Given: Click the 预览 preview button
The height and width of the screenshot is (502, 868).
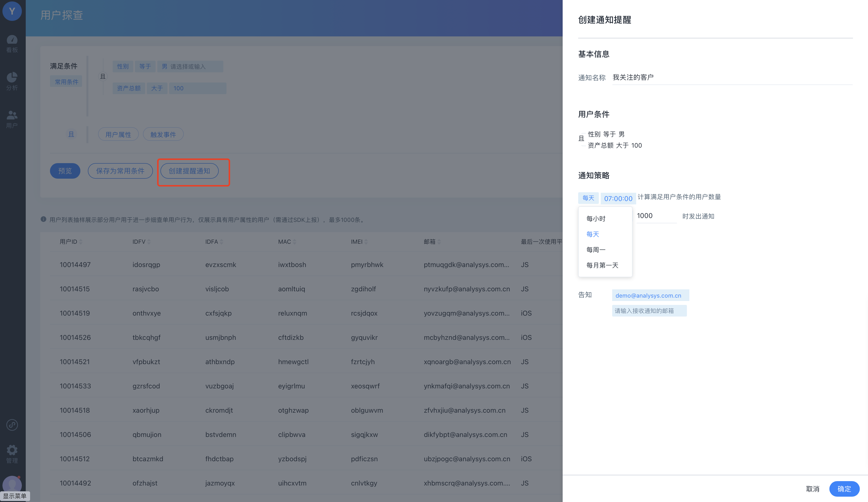Looking at the screenshot, I should point(65,171).
